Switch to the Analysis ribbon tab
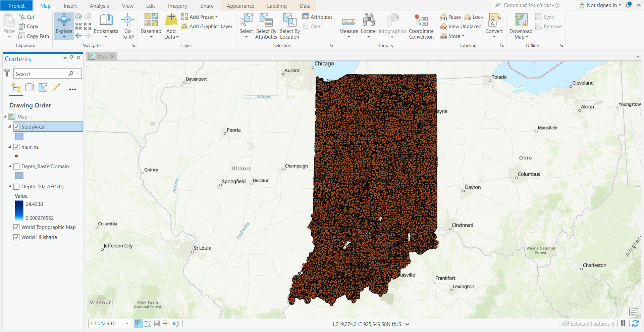This screenshot has height=332, width=644. coord(99,6)
